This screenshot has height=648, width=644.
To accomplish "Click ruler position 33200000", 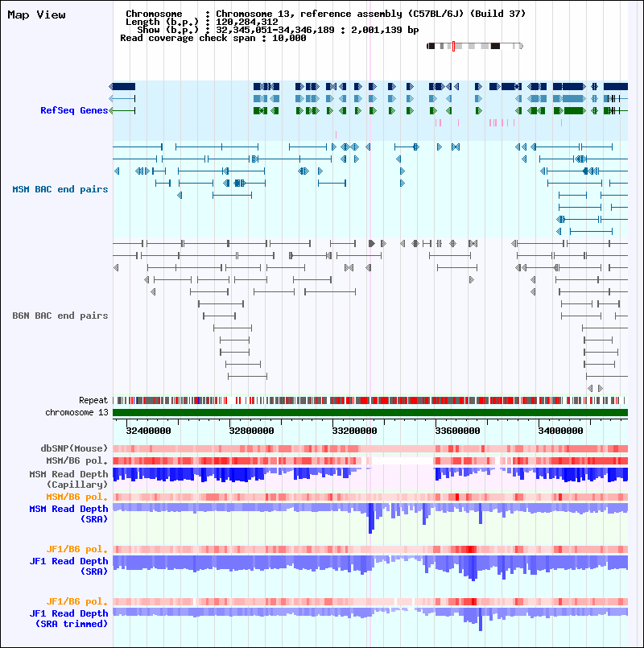I will pos(355,431).
